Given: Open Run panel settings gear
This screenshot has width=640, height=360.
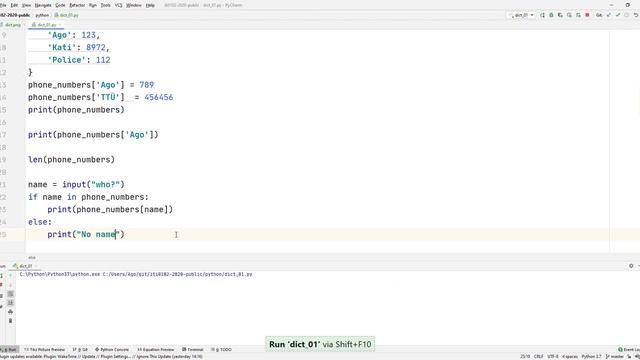Looking at the screenshot, I should click(631, 266).
